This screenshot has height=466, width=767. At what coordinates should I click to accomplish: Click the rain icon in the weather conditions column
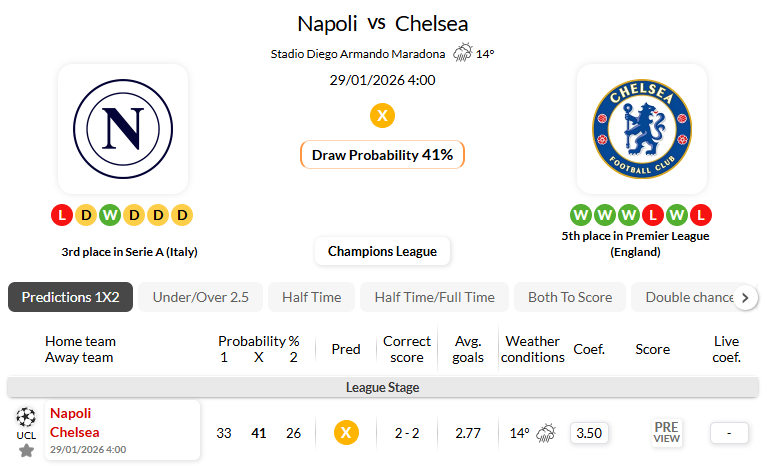546,433
